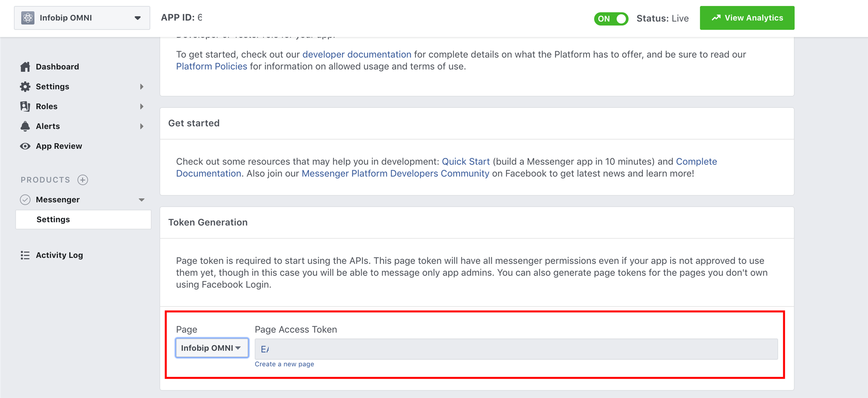This screenshot has width=868, height=398.
Task: Expand the Roles submenu arrow
Action: 142,107
